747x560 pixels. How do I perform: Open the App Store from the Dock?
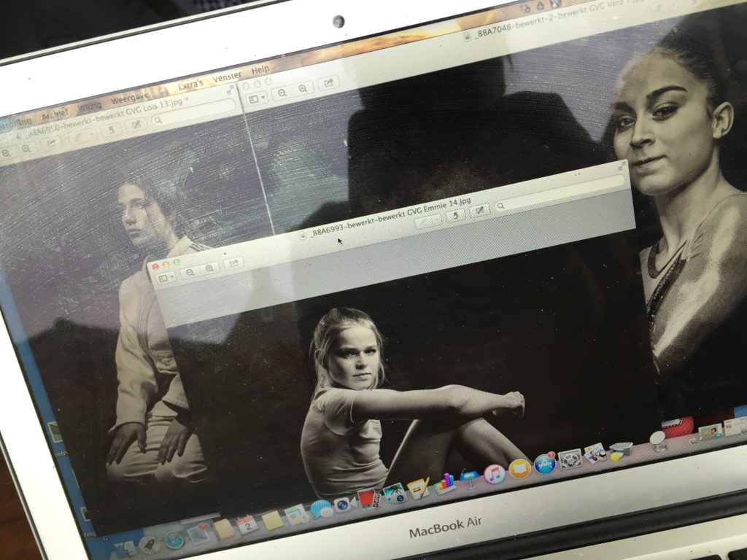point(545,464)
